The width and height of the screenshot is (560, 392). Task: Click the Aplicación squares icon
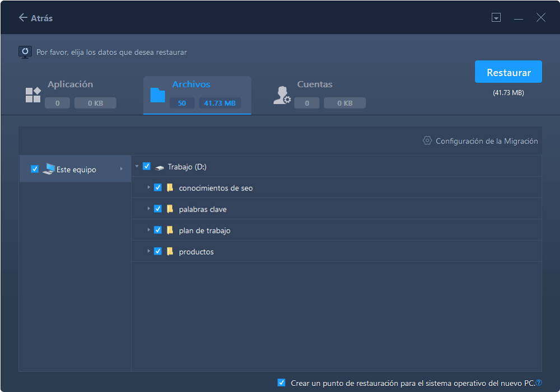pos(33,95)
